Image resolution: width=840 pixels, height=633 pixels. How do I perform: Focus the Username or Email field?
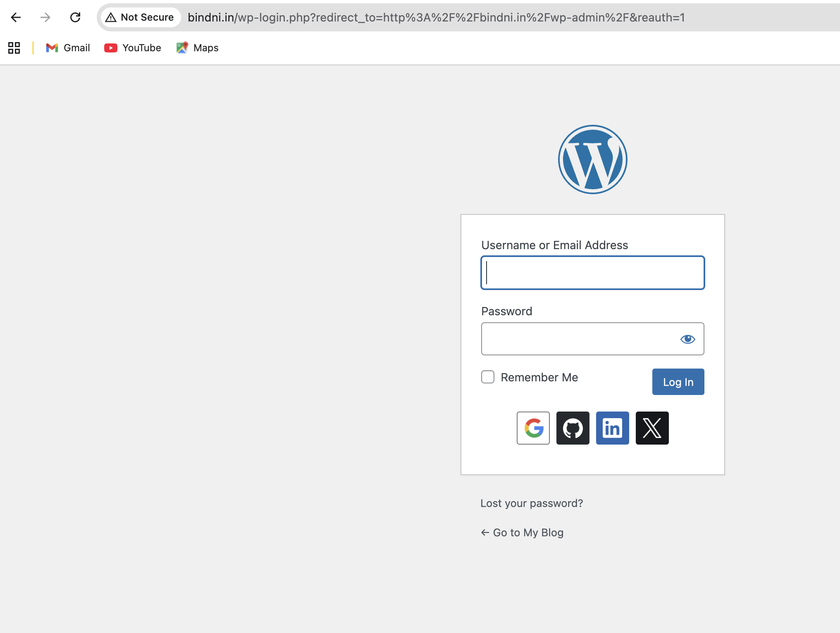(x=592, y=273)
